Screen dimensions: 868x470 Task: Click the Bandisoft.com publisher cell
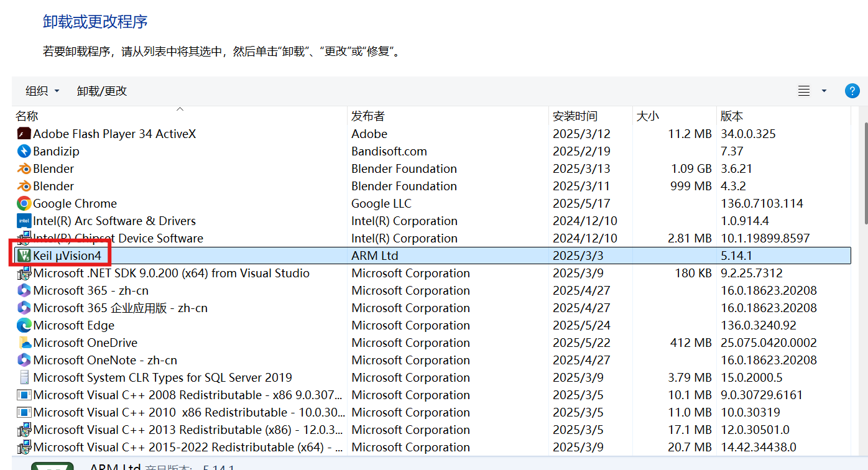389,151
